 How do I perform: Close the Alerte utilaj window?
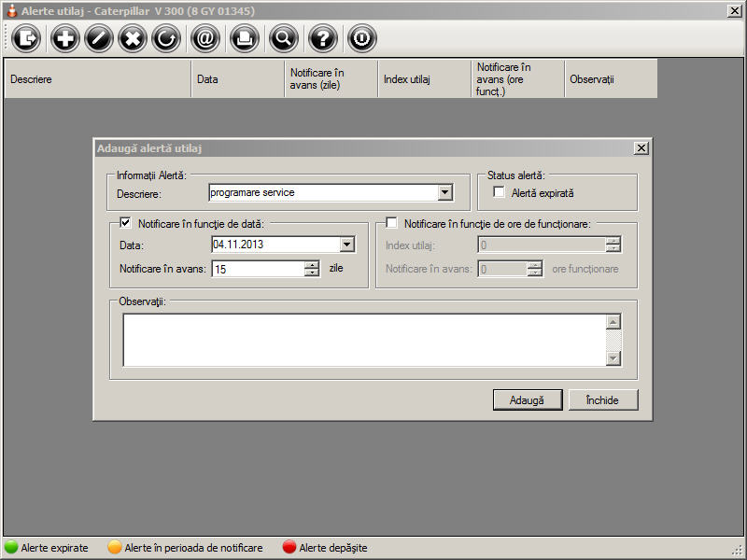coord(735,10)
